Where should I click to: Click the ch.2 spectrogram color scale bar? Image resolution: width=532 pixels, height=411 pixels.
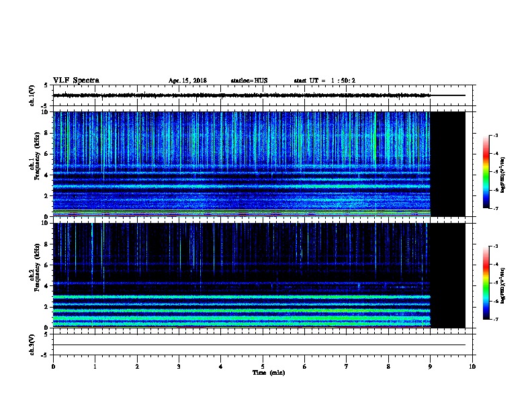[x=486, y=283]
